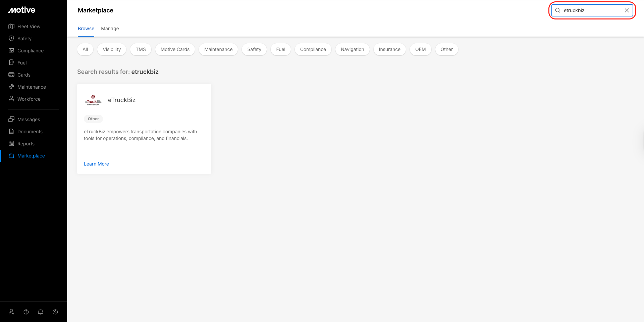Click the eTruckBiz logo thumbnail
644x322 pixels.
[93, 100]
